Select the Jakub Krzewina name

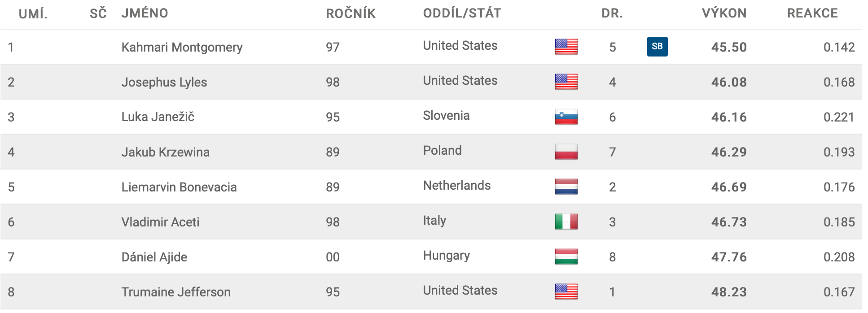[165, 152]
